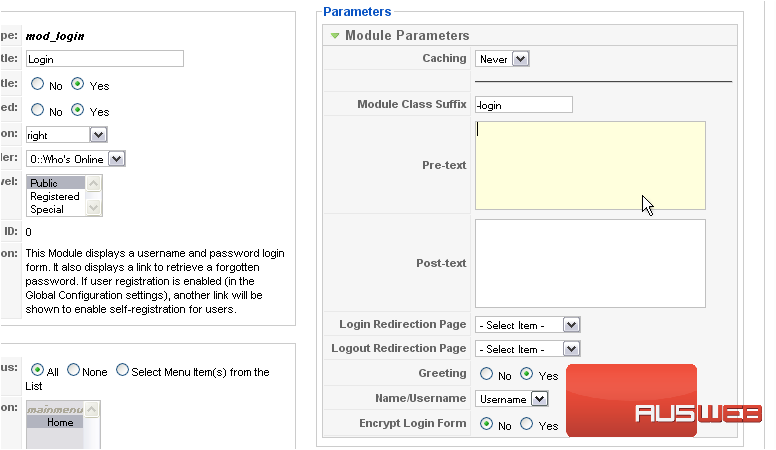This screenshot has width=776, height=450.
Task: Click the Login title text field
Action: coord(105,59)
